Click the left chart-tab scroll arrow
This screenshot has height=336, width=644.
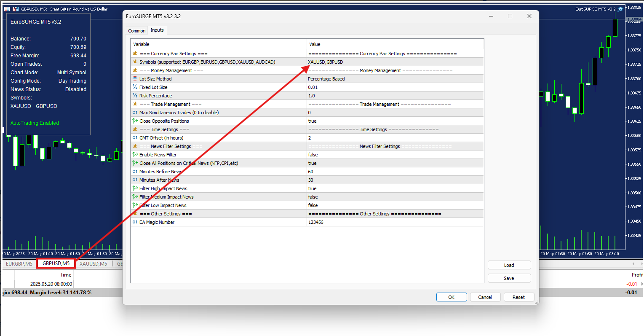pos(633,264)
